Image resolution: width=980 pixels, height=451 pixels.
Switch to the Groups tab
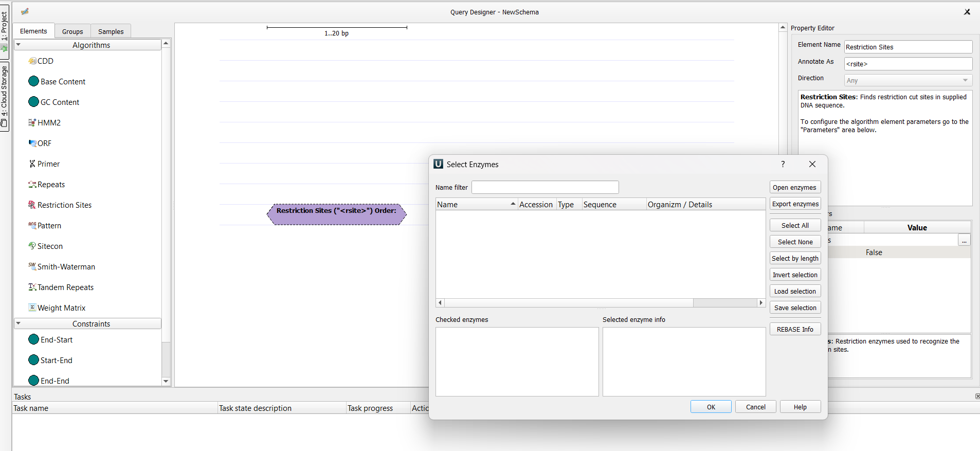pyautogui.click(x=72, y=31)
